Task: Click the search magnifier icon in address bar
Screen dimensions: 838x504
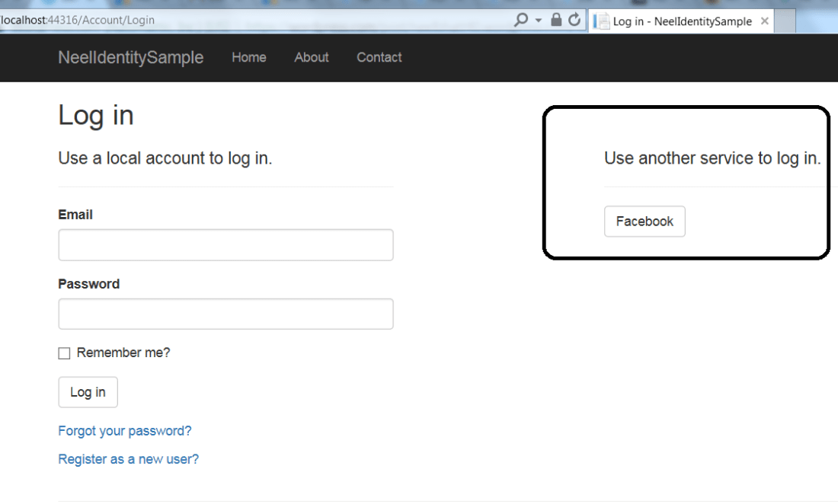Action: (x=521, y=20)
